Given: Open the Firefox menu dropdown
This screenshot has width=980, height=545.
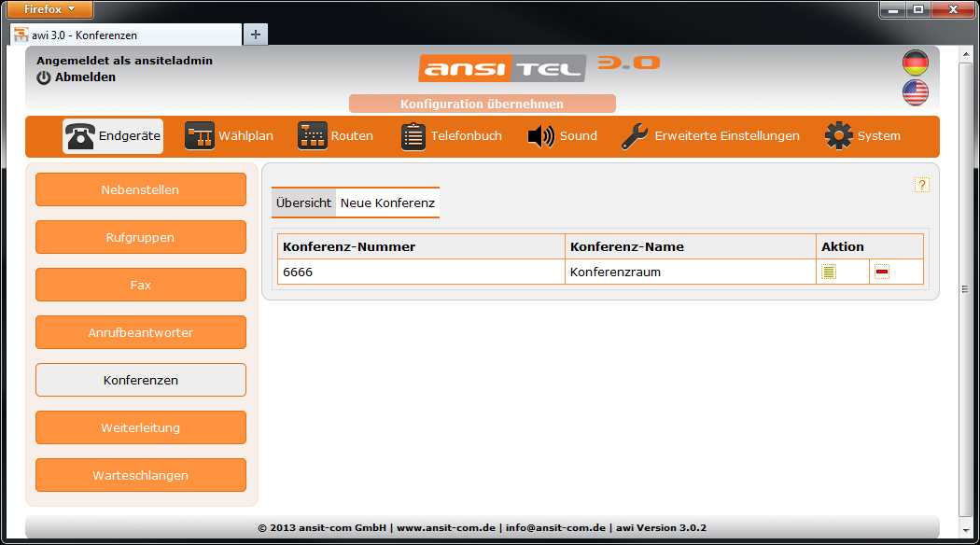Looking at the screenshot, I should coord(49,9).
